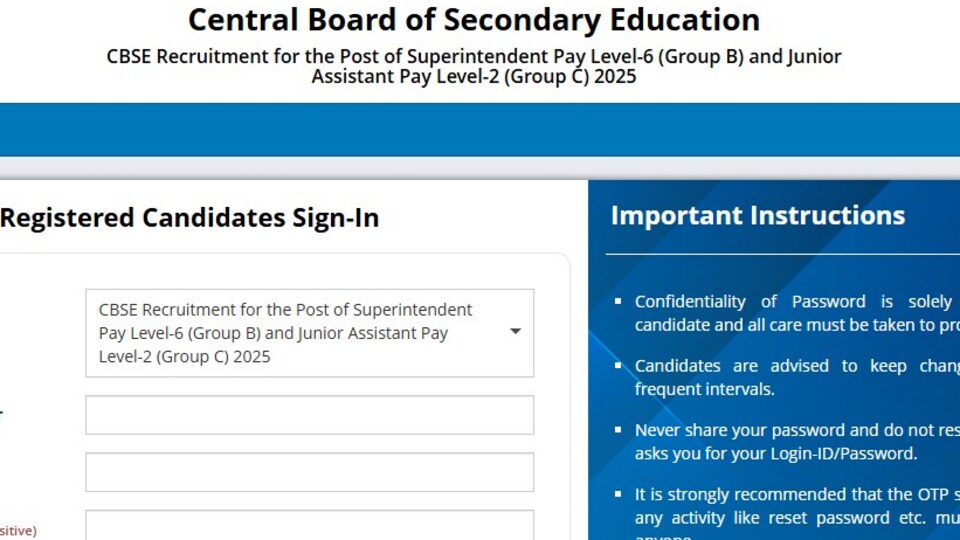This screenshot has height=540, width=960.
Task: Click the Registered Candidates Sign-In heading
Action: [189, 218]
